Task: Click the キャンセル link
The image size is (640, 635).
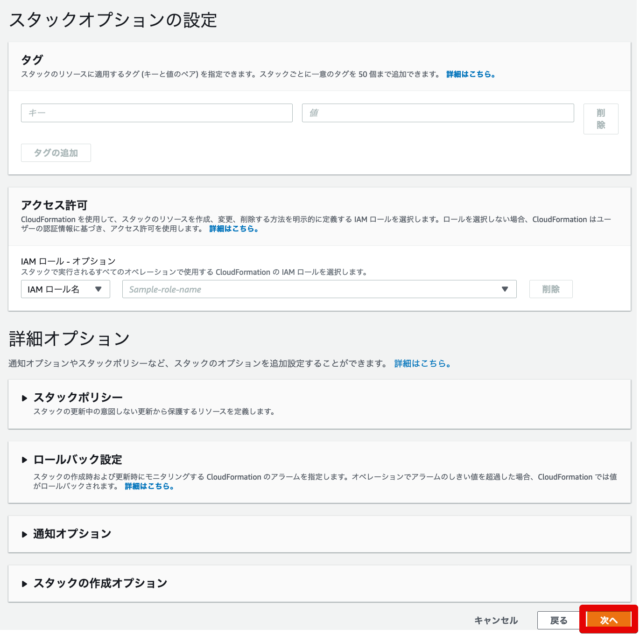Action: pyautogui.click(x=496, y=620)
